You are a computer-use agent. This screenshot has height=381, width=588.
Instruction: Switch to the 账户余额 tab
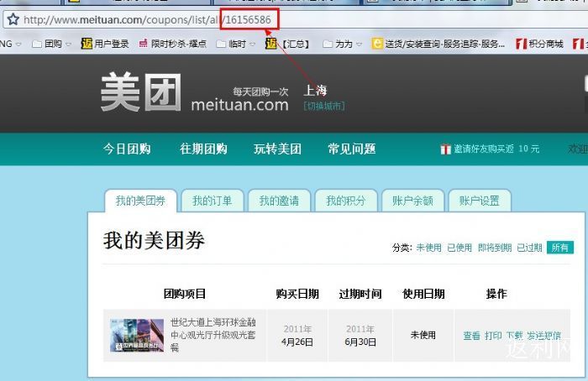pos(413,201)
